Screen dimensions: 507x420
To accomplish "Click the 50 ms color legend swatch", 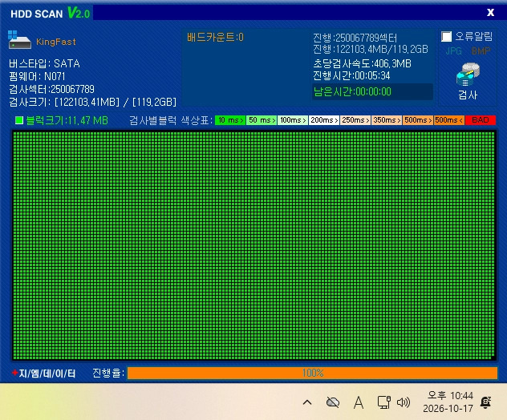I will pos(262,120).
